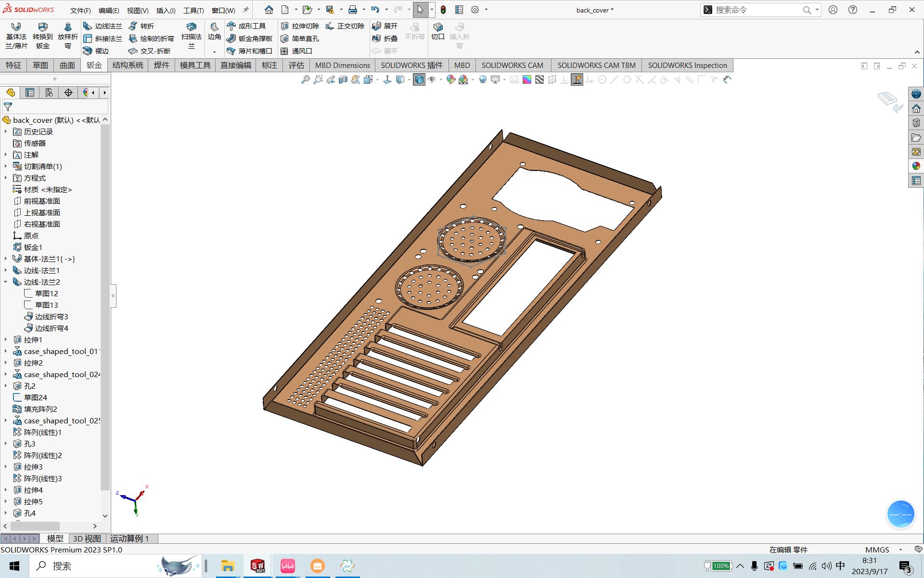Click the 薄片和槽口 tab and slot tool
Viewport: 924px width, 578px height.
coord(249,51)
